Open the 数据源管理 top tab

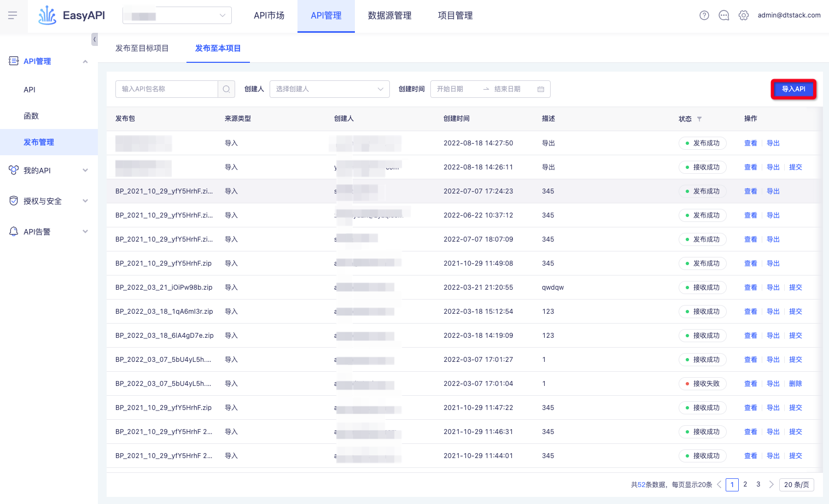pos(390,16)
